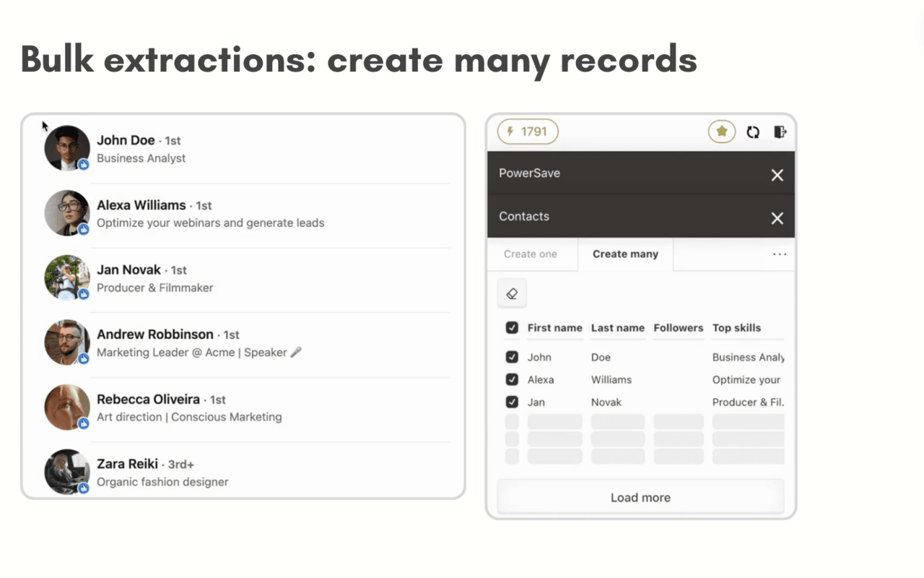Click Zara Reiki's profile photo
924x578 pixels.
[x=67, y=472]
